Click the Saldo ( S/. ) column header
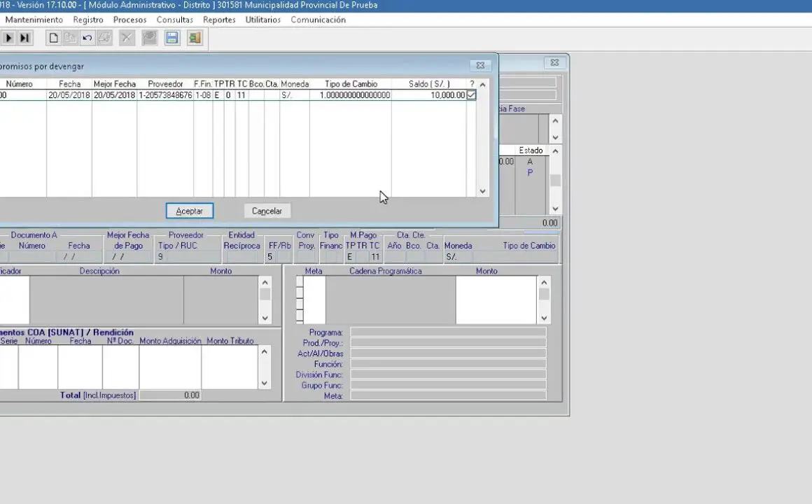Screen dimensions: 812x504 (x=429, y=84)
